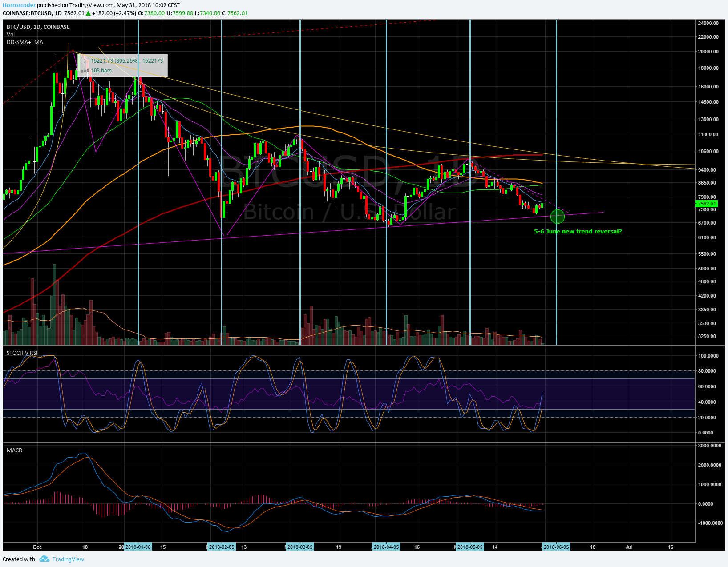
Task: Click the 3000.0000 MACD axis label
Action: tap(710, 446)
